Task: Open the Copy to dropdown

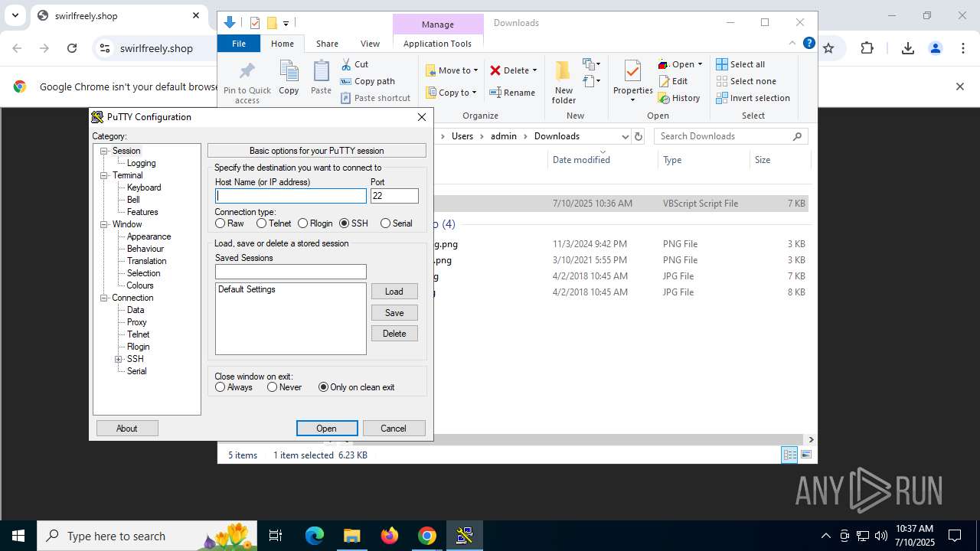Action: coord(452,93)
